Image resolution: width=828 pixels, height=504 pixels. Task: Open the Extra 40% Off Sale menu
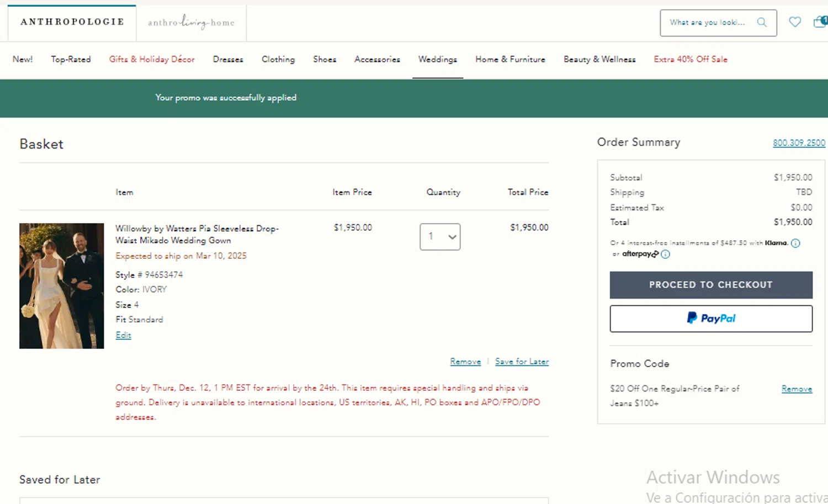point(691,59)
